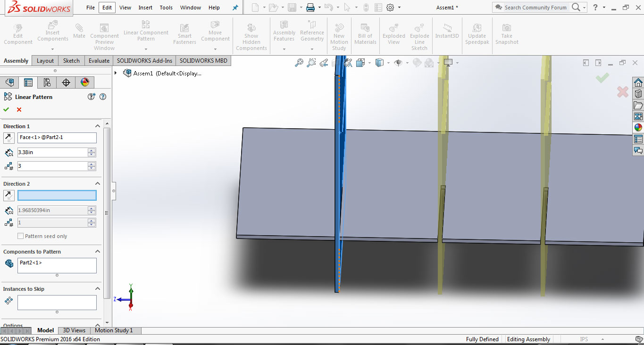Open Assembly Features dropdown arrow
The height and width of the screenshot is (345, 644).
(x=284, y=49)
